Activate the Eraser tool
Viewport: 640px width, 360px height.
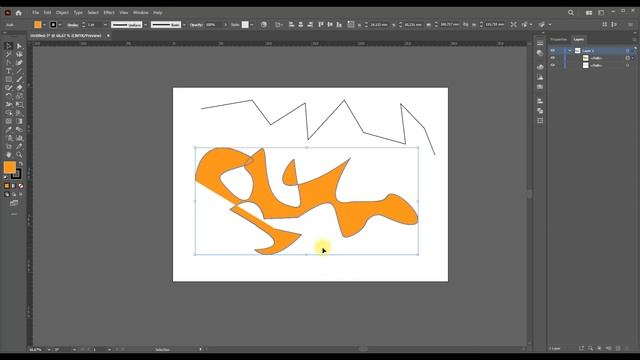pyautogui.click(x=19, y=88)
